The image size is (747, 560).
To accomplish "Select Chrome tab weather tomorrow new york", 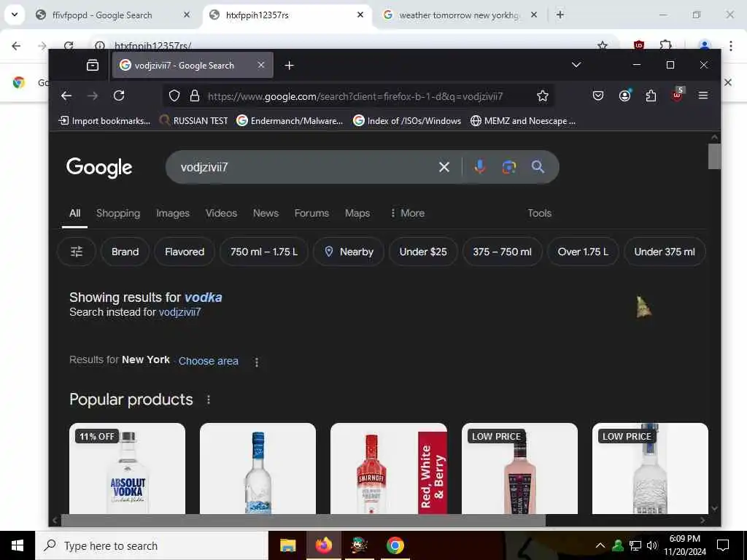I will click(461, 15).
